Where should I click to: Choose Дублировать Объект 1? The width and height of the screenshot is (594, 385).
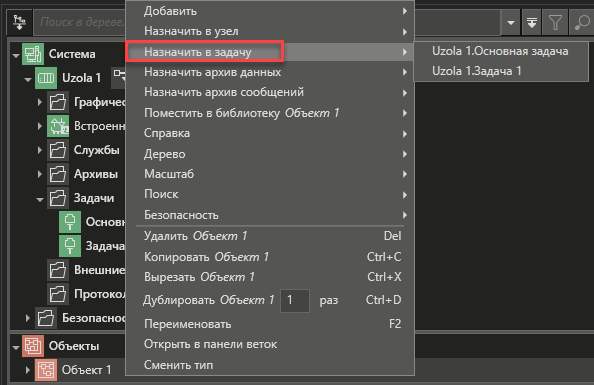click(270, 300)
